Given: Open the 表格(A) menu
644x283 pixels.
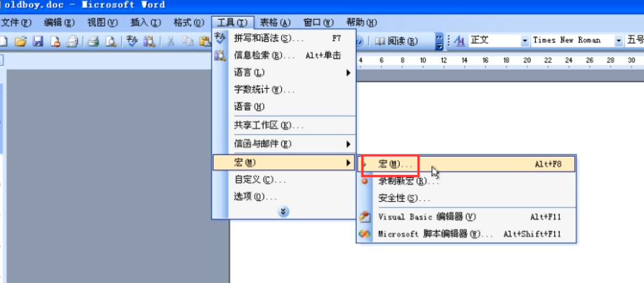Looking at the screenshot, I should [275, 22].
